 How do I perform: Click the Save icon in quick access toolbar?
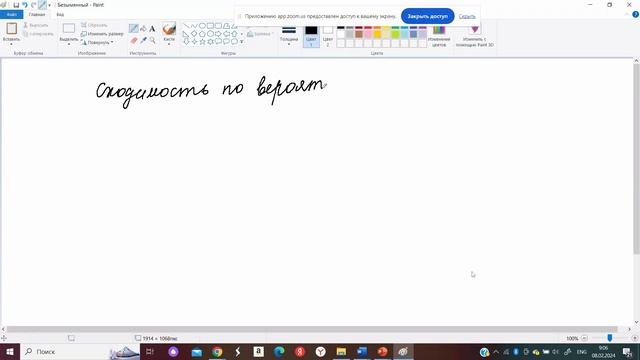(x=16, y=5)
